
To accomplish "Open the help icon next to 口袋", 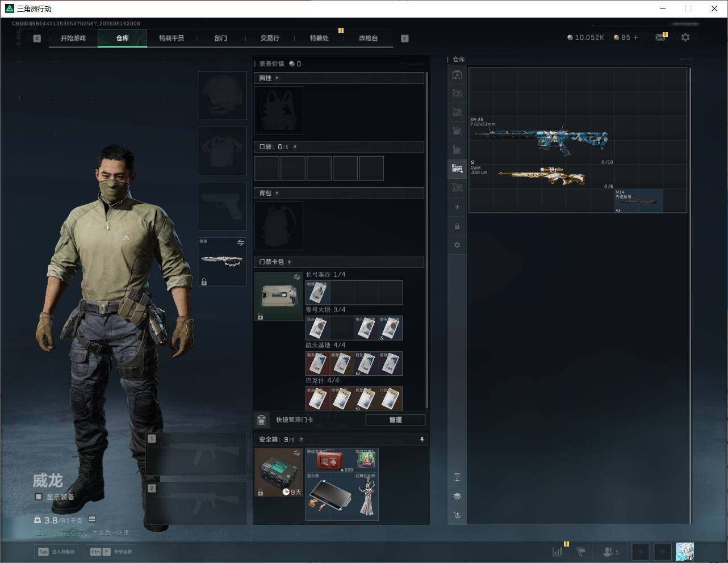I will coord(295,147).
